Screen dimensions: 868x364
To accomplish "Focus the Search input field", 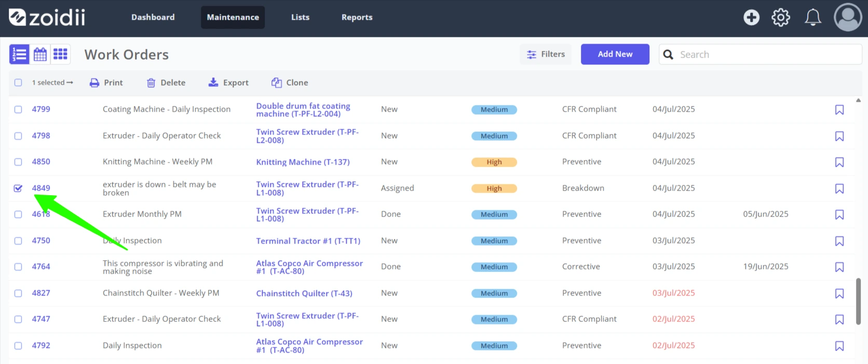I will [x=760, y=54].
